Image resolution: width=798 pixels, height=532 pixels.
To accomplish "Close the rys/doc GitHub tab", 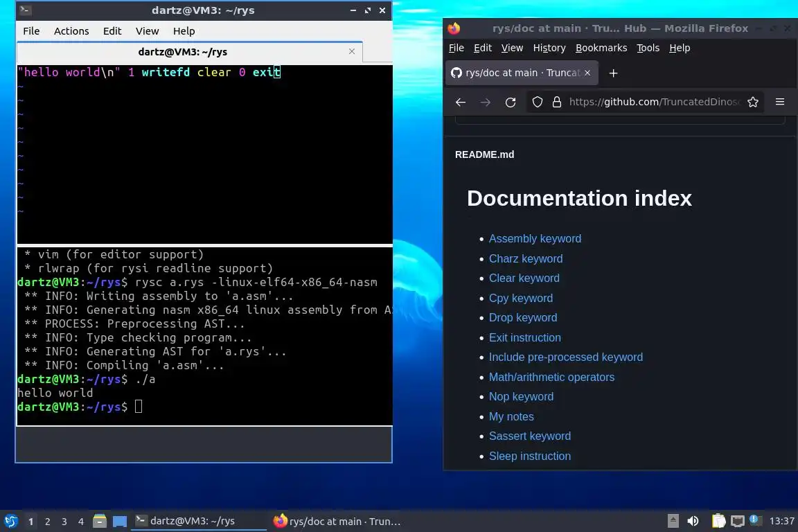I will click(587, 73).
